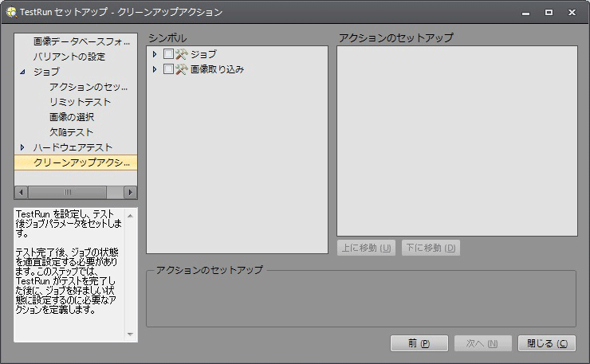Open the 画像の選択 step
Screen dimensions: 590x364
pyautogui.click(x=72, y=117)
